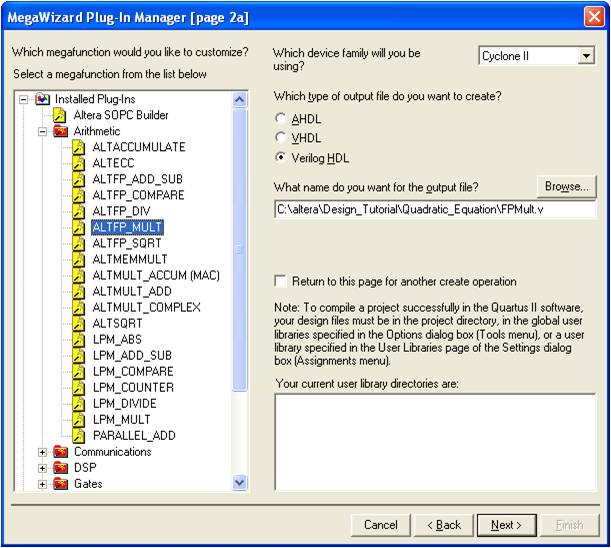Expand the DSP category node
The image size is (611, 548).
[x=42, y=468]
